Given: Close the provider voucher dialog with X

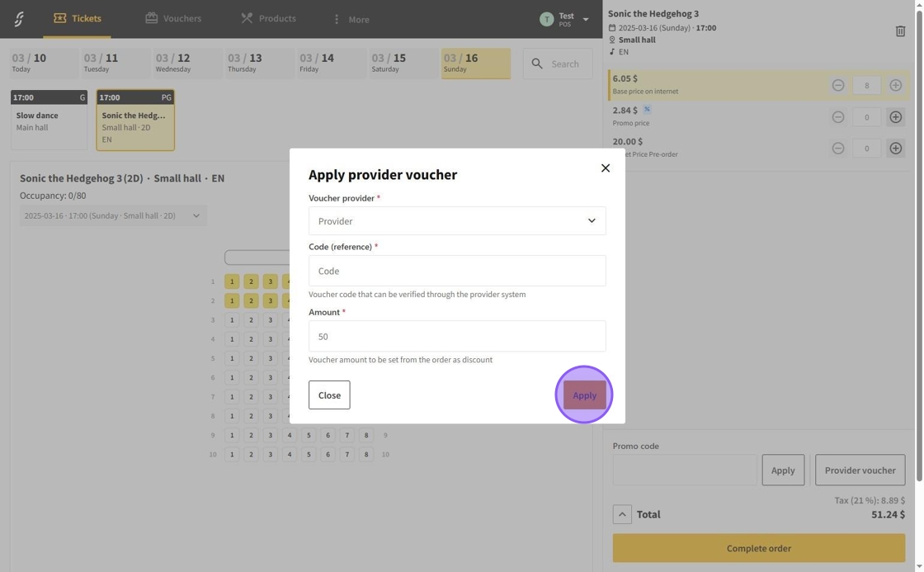Looking at the screenshot, I should 605,168.
